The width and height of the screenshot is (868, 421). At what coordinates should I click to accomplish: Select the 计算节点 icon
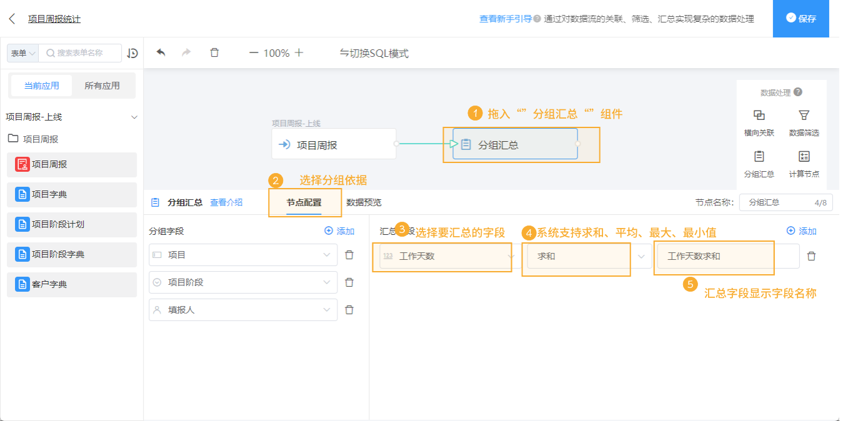(803, 164)
